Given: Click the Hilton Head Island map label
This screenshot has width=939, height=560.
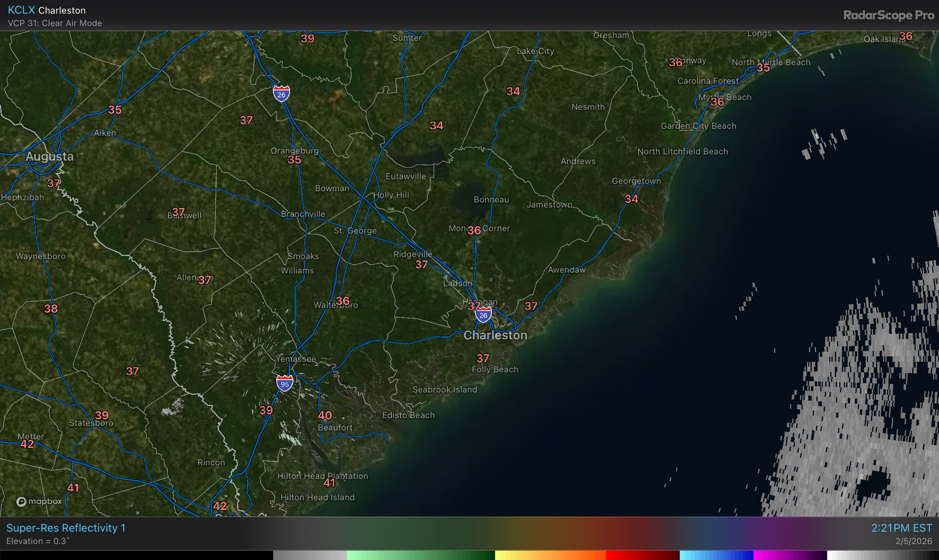Looking at the screenshot, I should coord(317,497).
